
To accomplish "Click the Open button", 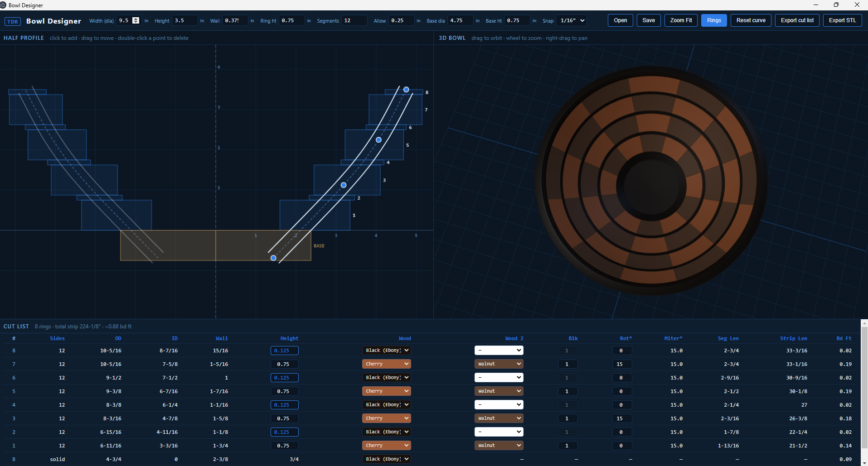I will click(x=620, y=20).
